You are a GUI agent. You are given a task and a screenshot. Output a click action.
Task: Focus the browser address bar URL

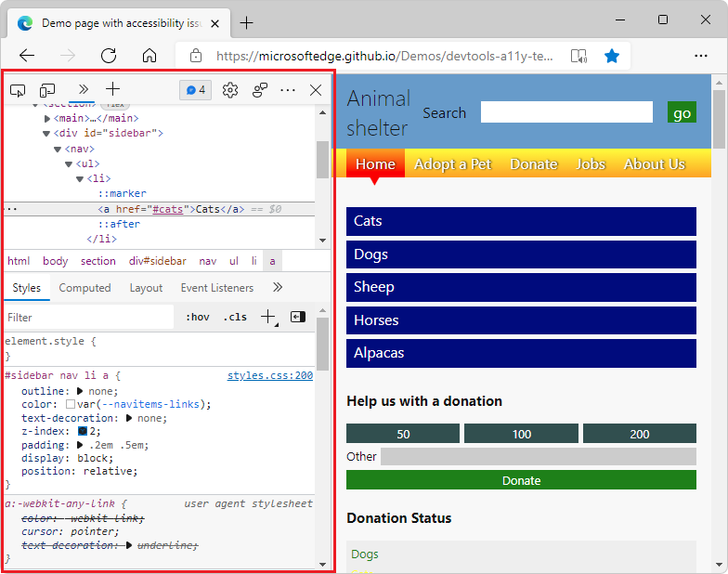(384, 56)
